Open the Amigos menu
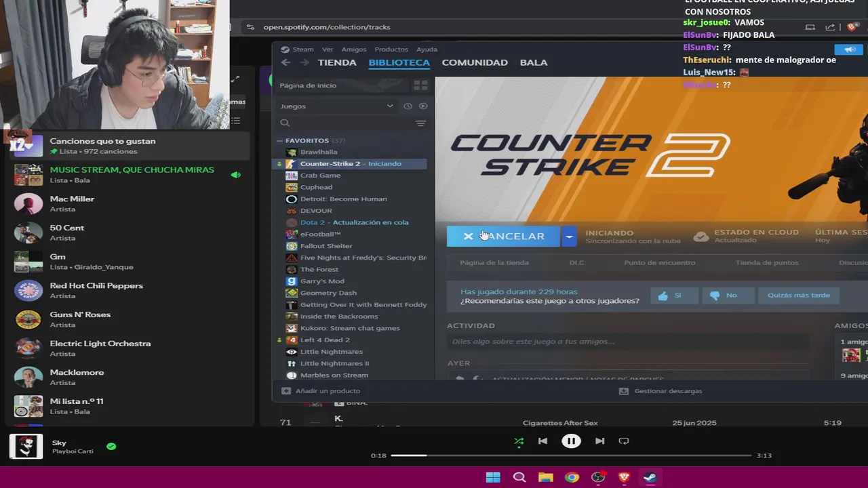 pos(354,49)
